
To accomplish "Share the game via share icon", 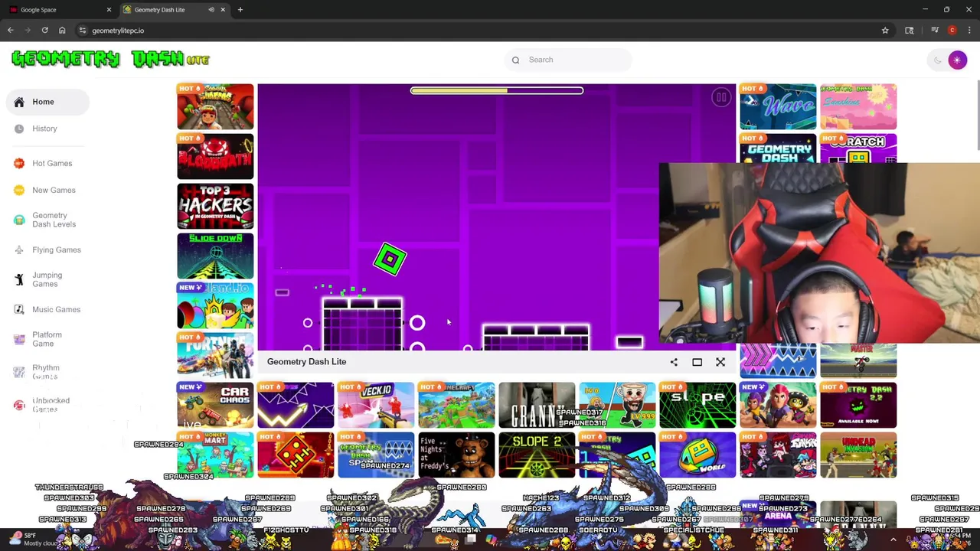I will point(674,362).
